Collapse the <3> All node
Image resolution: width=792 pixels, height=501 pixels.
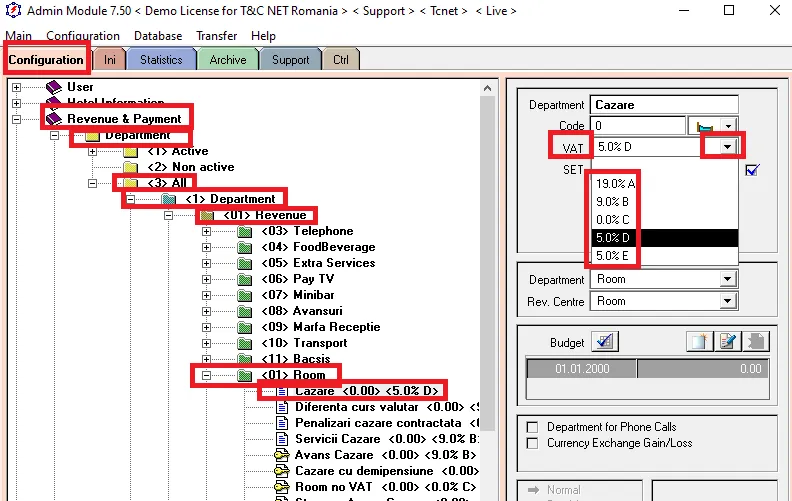click(x=92, y=183)
